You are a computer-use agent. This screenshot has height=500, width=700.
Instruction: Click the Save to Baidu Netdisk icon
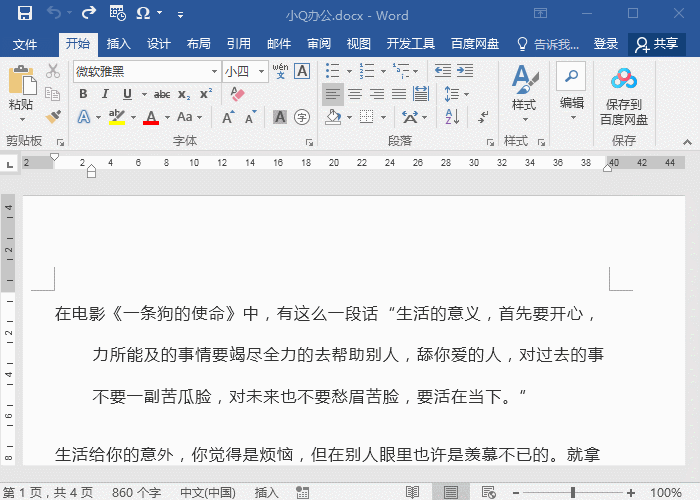(x=623, y=78)
